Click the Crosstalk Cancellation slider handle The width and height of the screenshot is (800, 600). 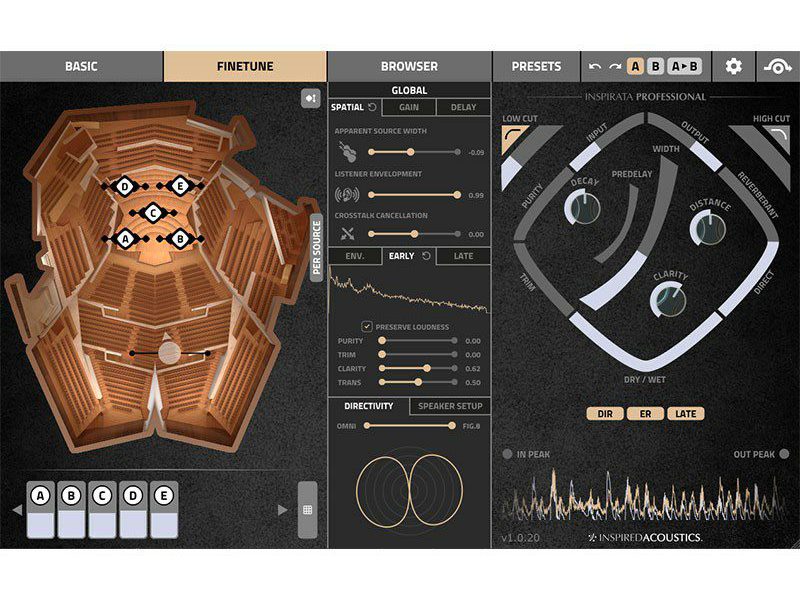(x=414, y=234)
